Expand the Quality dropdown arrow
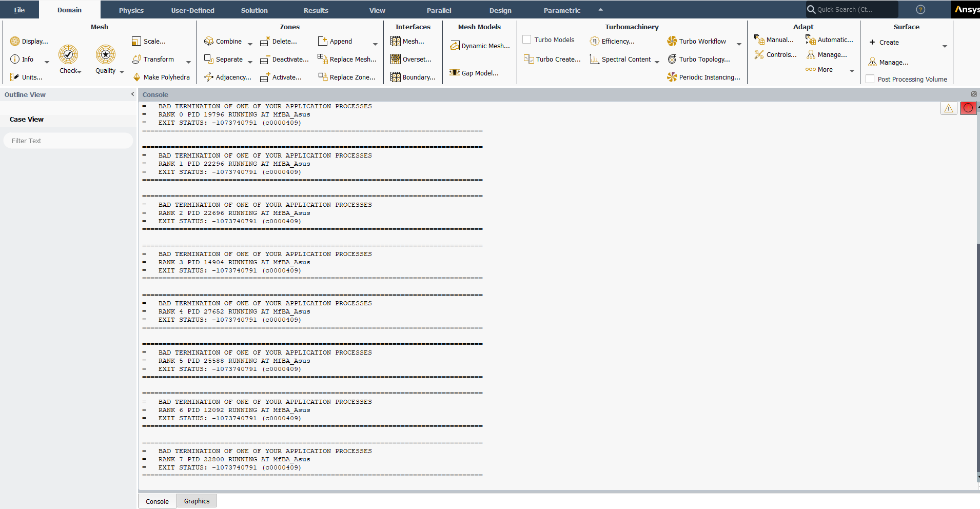980x509 pixels. pos(122,72)
